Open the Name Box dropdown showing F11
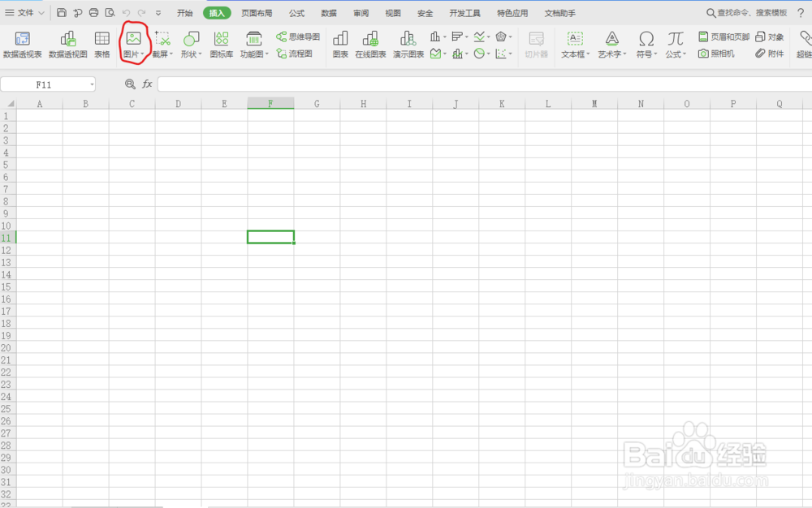 pos(92,84)
